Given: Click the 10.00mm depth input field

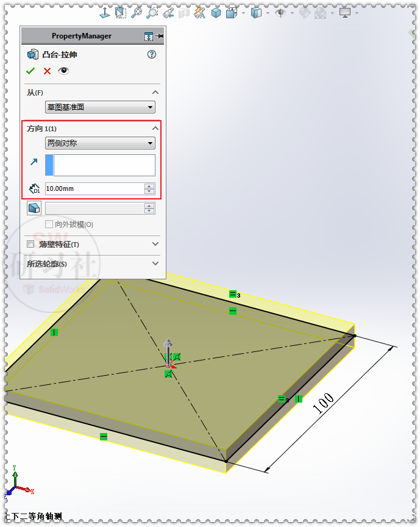Looking at the screenshot, I should point(94,188).
